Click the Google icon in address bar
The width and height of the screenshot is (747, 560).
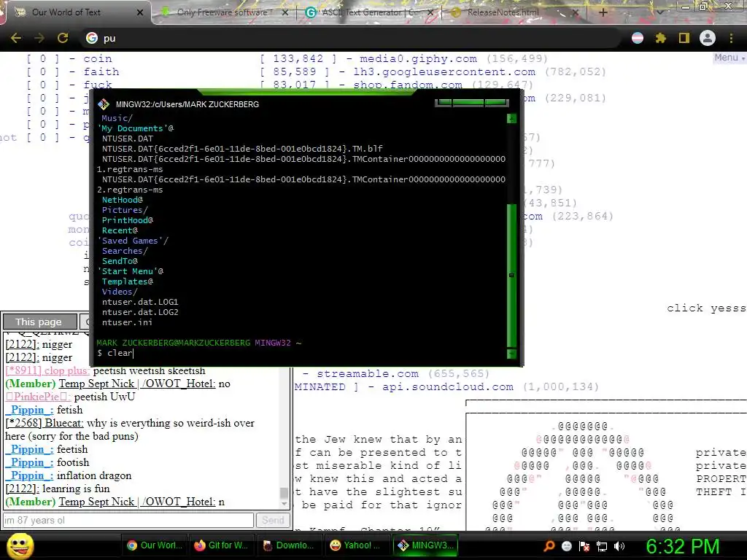[x=91, y=38]
